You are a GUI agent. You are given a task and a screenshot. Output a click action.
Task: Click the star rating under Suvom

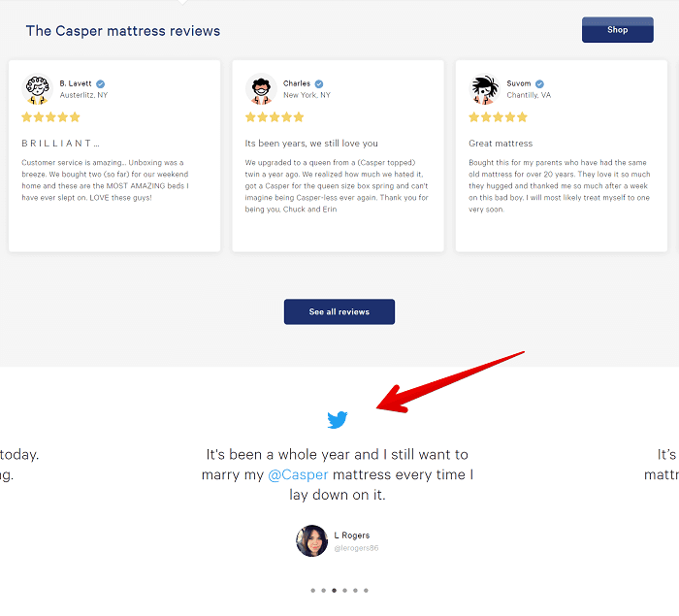coord(498,117)
